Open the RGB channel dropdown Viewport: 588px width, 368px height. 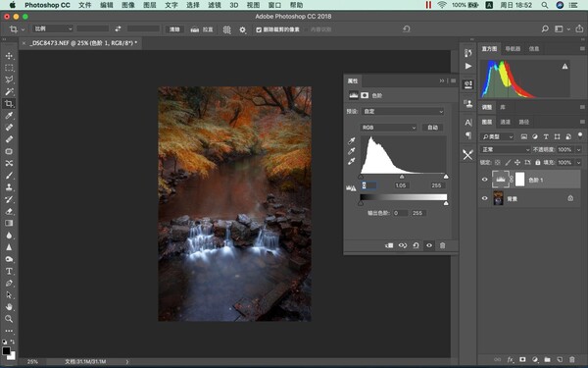(x=388, y=128)
